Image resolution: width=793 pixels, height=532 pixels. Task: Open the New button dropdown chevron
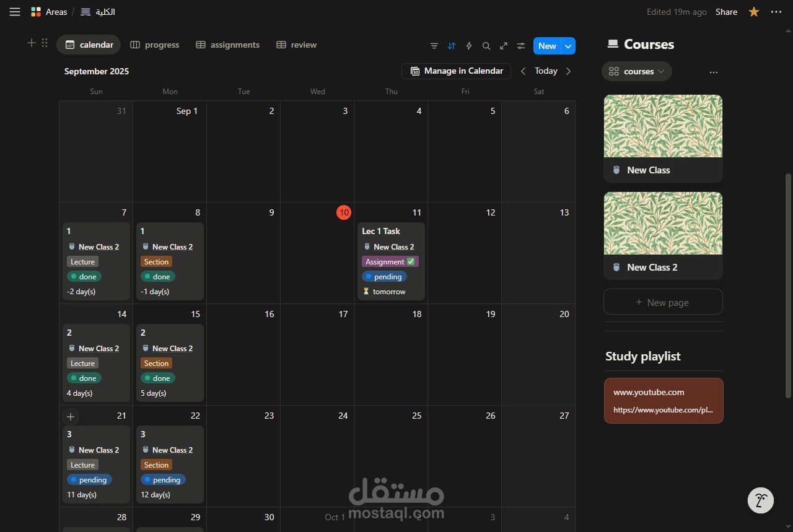pyautogui.click(x=567, y=46)
